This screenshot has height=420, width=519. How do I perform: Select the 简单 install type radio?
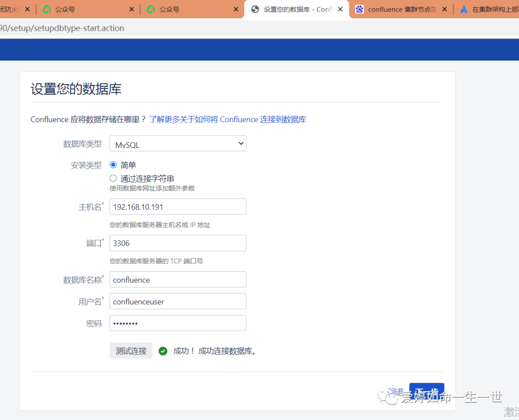[113, 165]
